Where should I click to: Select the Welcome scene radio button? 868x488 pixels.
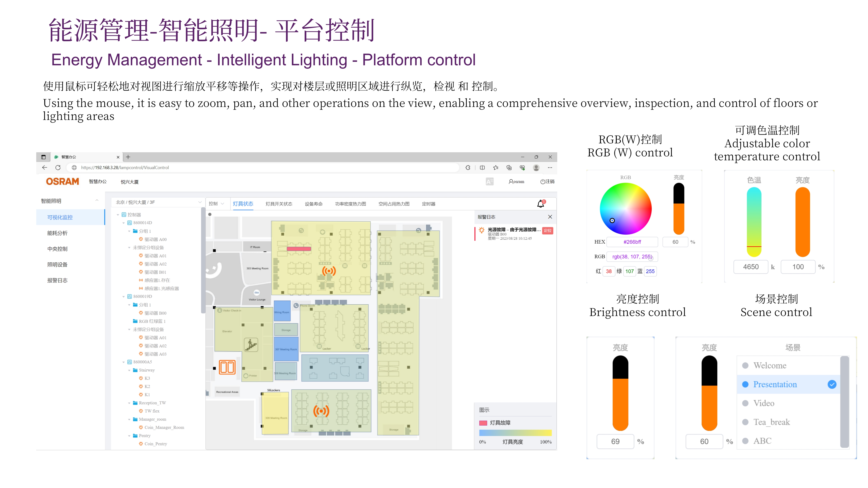coord(745,365)
